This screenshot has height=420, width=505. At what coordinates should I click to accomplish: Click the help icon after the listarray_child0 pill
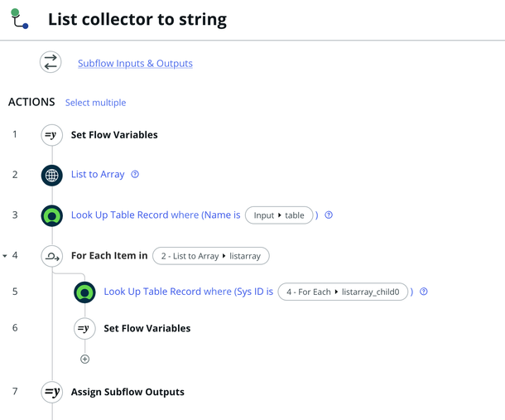click(x=424, y=292)
